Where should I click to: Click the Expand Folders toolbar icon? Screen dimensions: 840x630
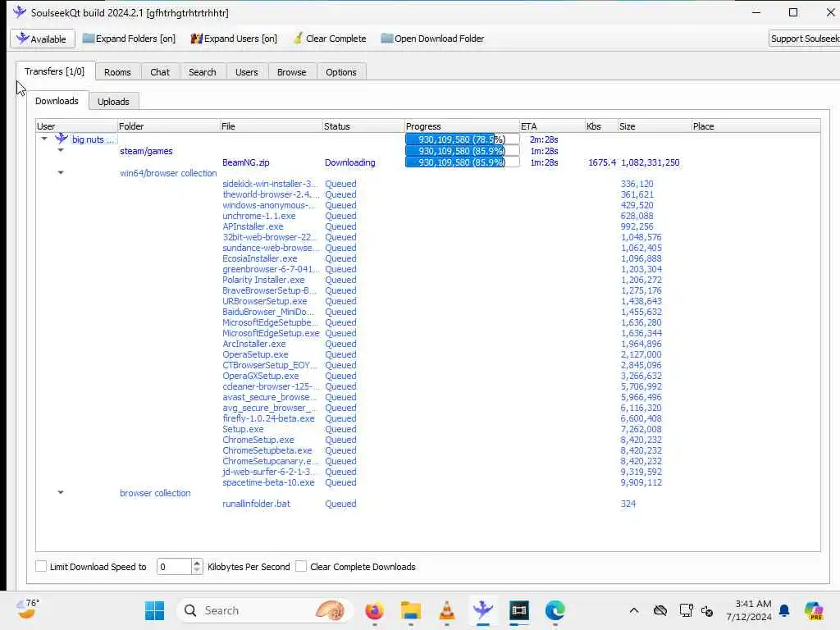(x=89, y=38)
